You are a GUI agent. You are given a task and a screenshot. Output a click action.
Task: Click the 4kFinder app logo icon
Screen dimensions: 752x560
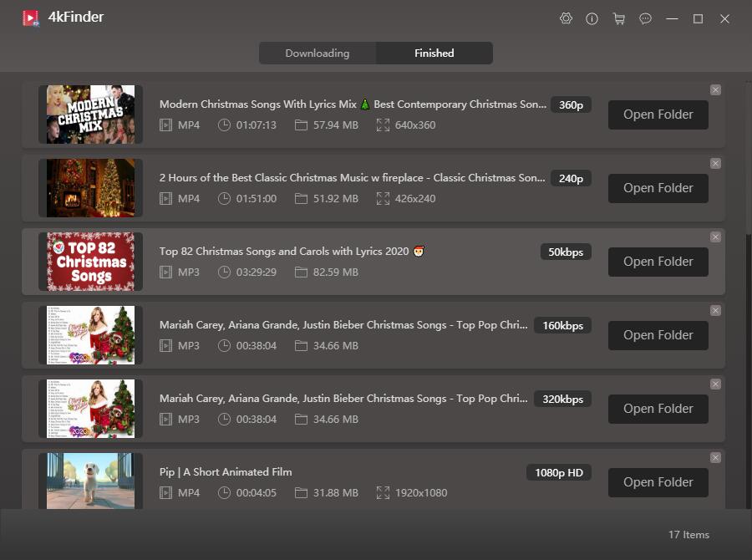click(31, 18)
